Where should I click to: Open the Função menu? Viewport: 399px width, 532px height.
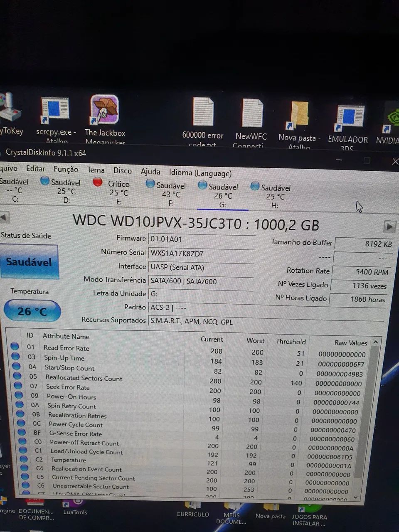coord(66,169)
